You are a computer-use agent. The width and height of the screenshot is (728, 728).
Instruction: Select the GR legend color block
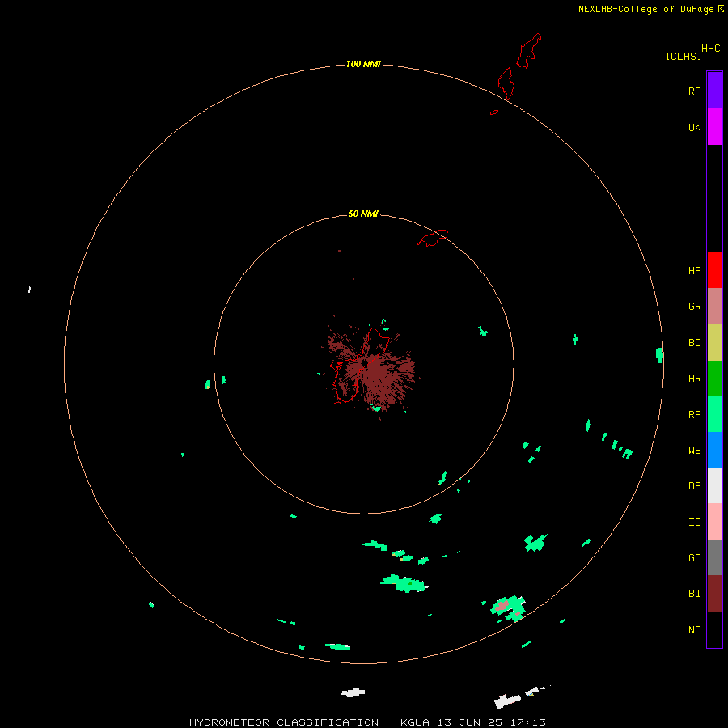click(x=714, y=307)
